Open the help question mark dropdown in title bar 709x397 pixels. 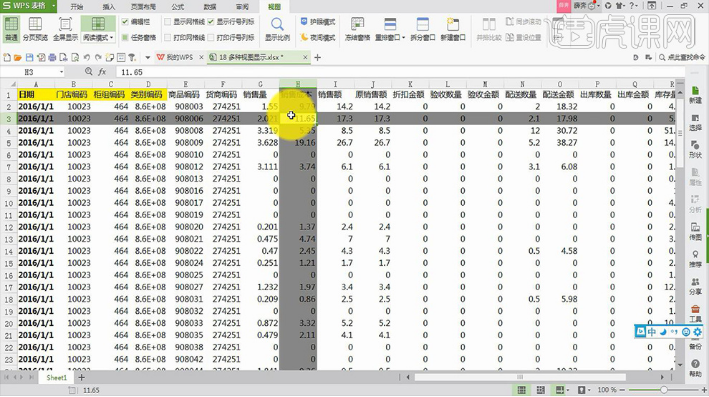pos(634,6)
